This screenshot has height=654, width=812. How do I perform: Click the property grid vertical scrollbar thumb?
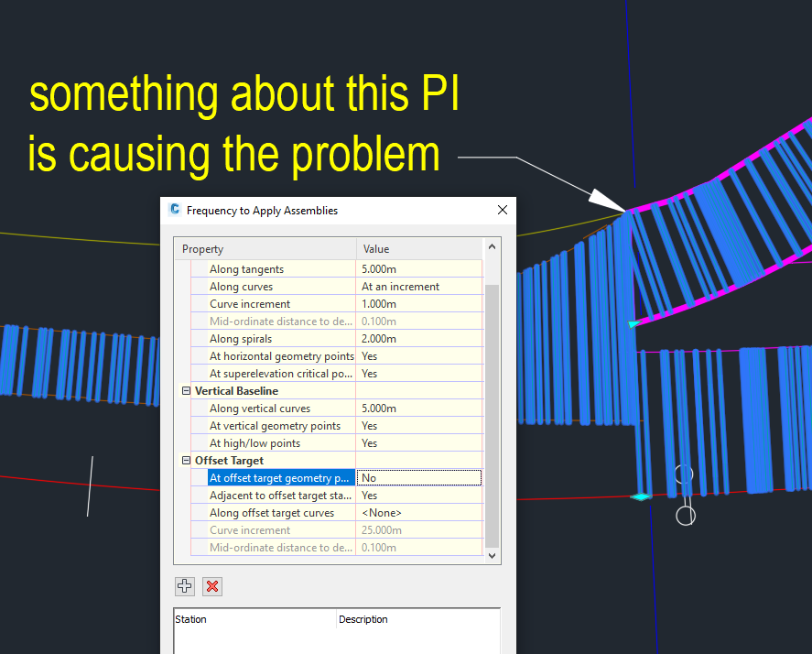[492, 416]
